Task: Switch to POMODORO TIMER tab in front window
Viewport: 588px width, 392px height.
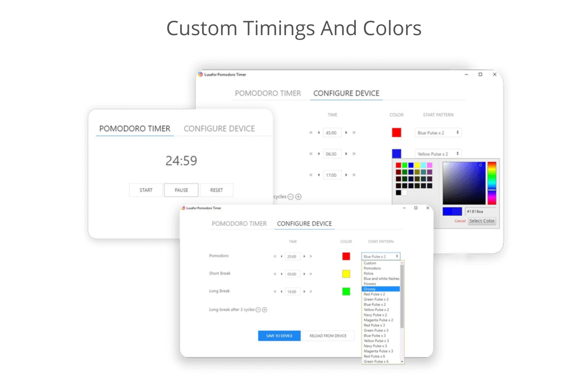Action: click(239, 223)
